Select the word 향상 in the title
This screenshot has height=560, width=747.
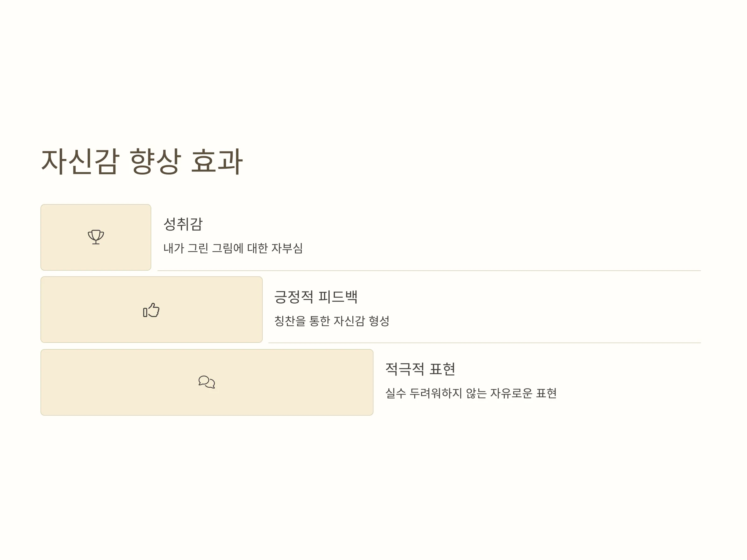point(155,161)
